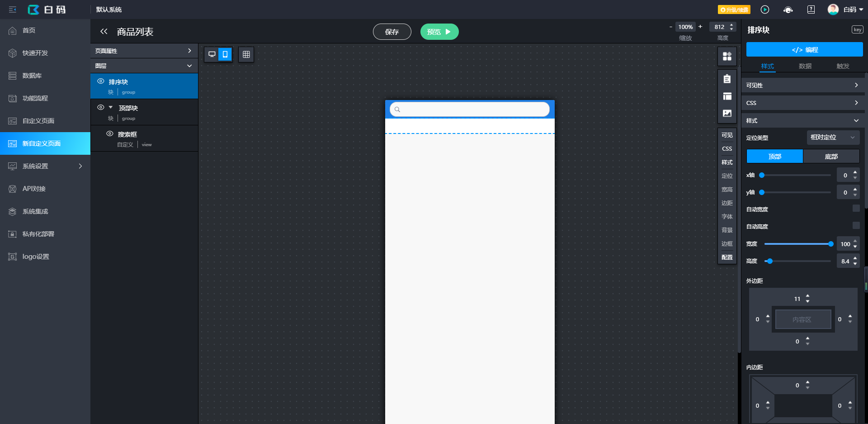The height and width of the screenshot is (424, 868).
Task: Toggle visibility eye of 搜索框 layer
Action: 110,133
